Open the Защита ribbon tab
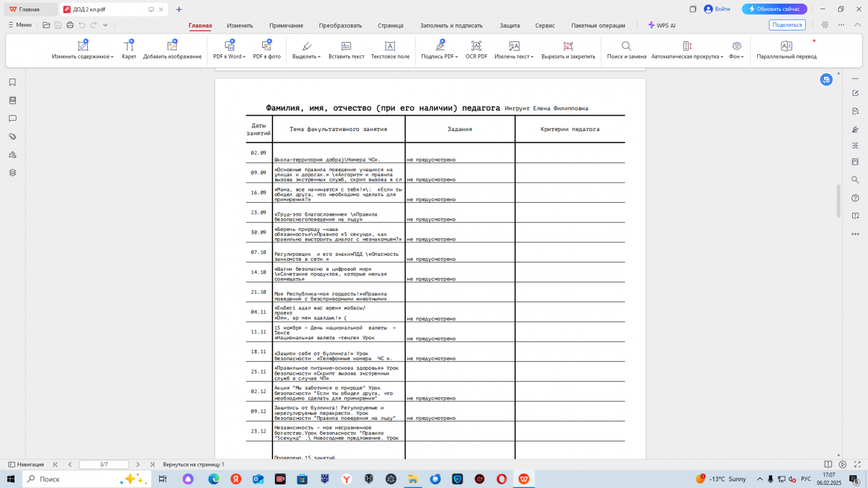The height and width of the screenshot is (488, 868). point(510,26)
